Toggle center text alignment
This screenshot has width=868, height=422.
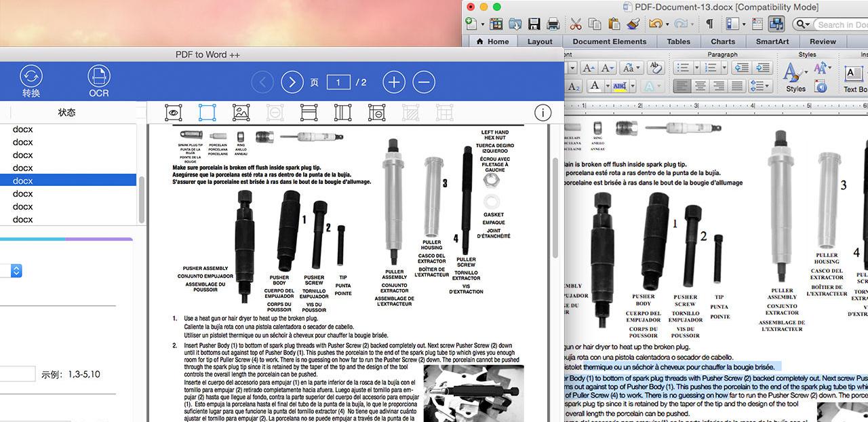tap(701, 86)
